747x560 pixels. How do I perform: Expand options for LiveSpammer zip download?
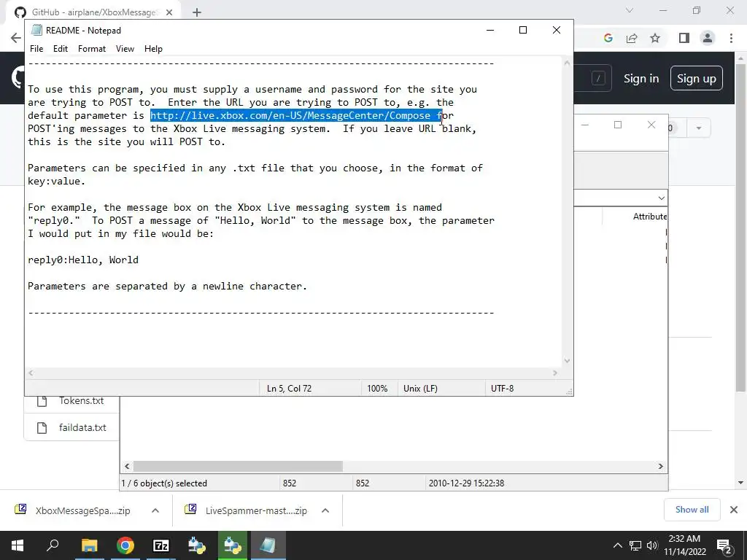pos(325,510)
